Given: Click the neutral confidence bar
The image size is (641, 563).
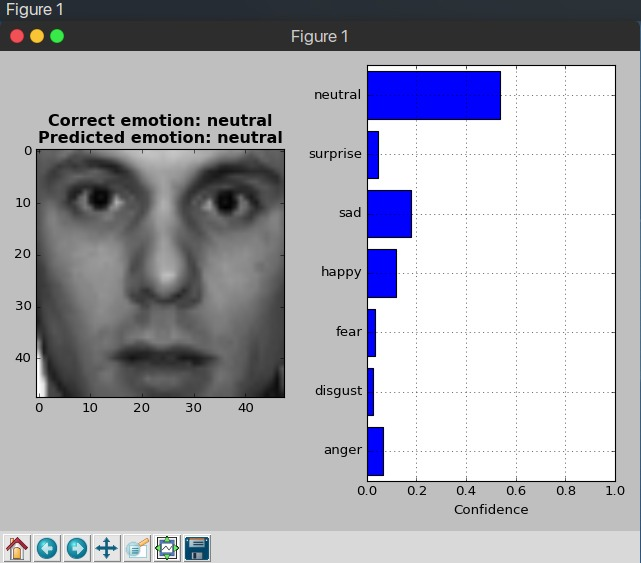Looking at the screenshot, I should [434, 95].
